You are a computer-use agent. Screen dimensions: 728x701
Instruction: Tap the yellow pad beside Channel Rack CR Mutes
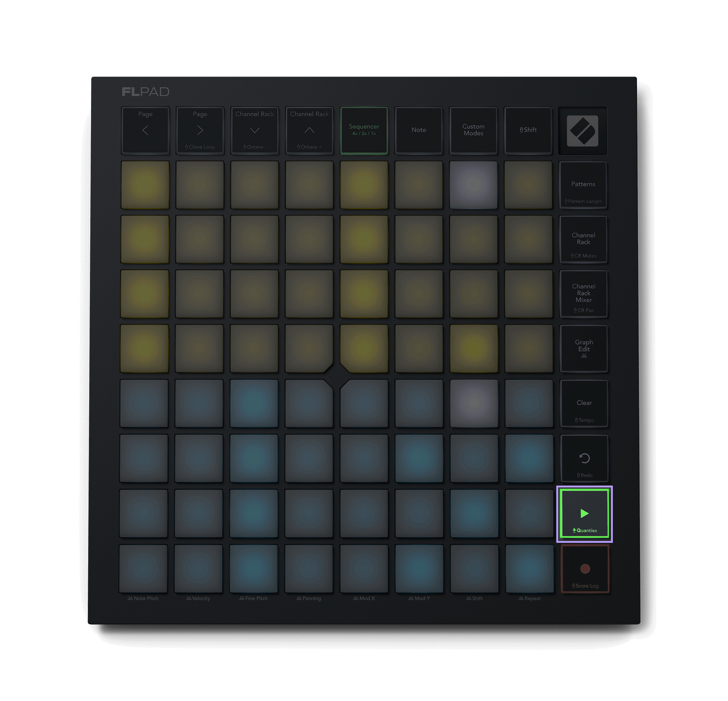[x=528, y=240]
